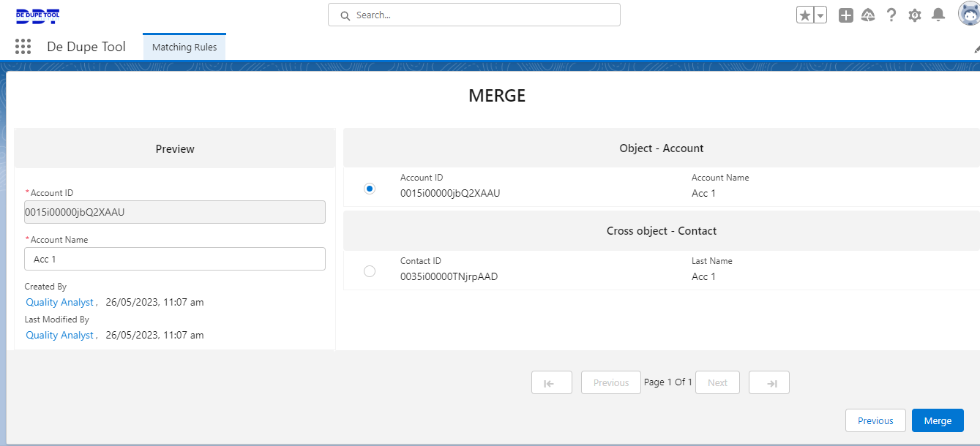This screenshot has height=446, width=980.
Task: Select the Contact record radio button
Action: (x=370, y=271)
